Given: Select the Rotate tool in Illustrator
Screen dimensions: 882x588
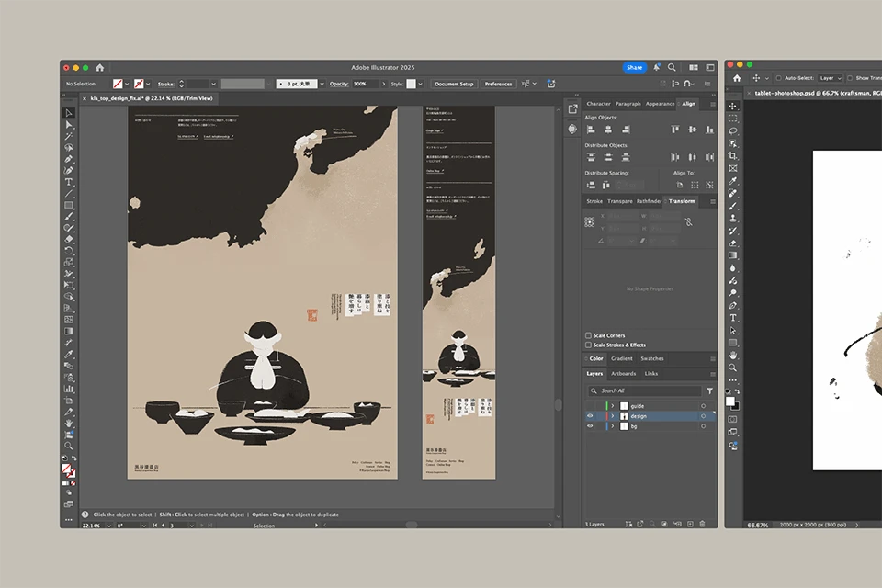Looking at the screenshot, I should click(x=69, y=251).
